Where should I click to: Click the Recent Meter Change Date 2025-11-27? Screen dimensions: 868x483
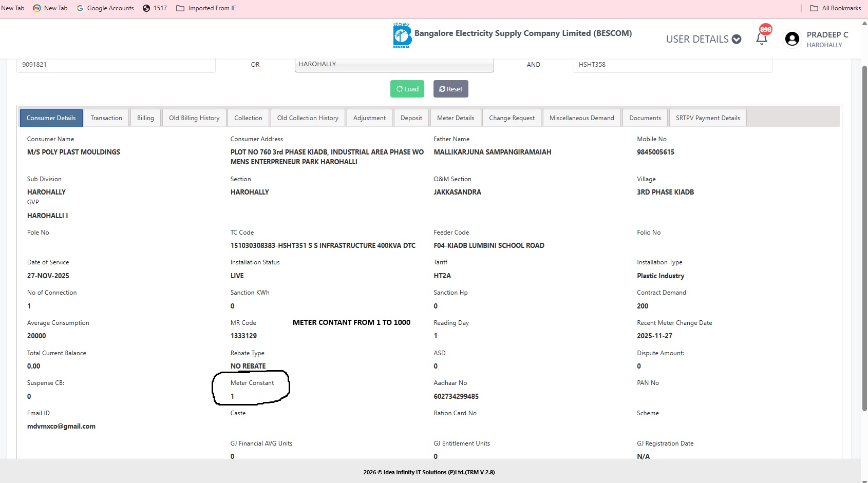point(654,336)
